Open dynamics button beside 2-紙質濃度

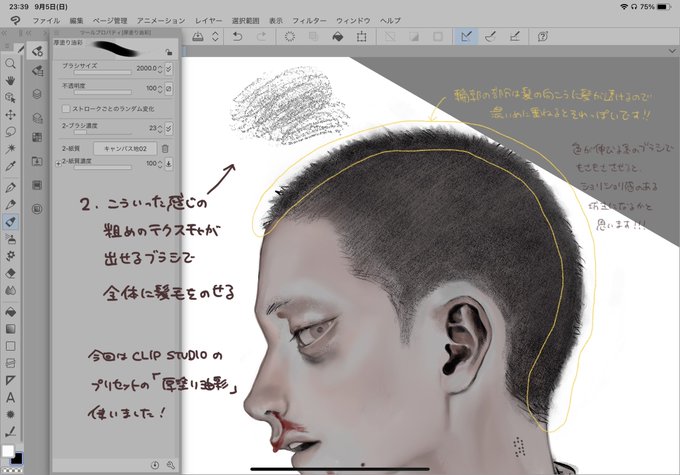click(169, 164)
